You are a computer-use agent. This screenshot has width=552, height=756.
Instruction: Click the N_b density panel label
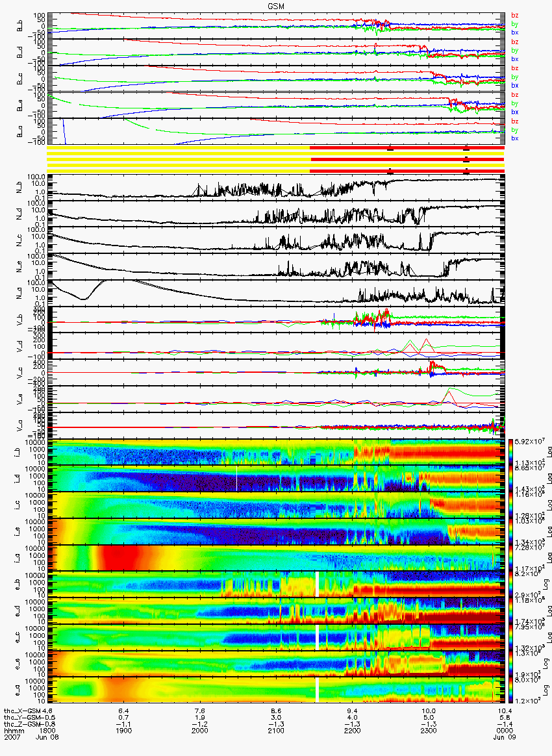pyautogui.click(x=19, y=187)
